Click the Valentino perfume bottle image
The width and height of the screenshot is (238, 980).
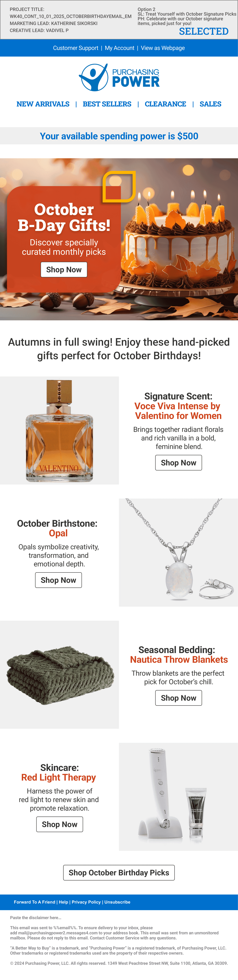59,430
